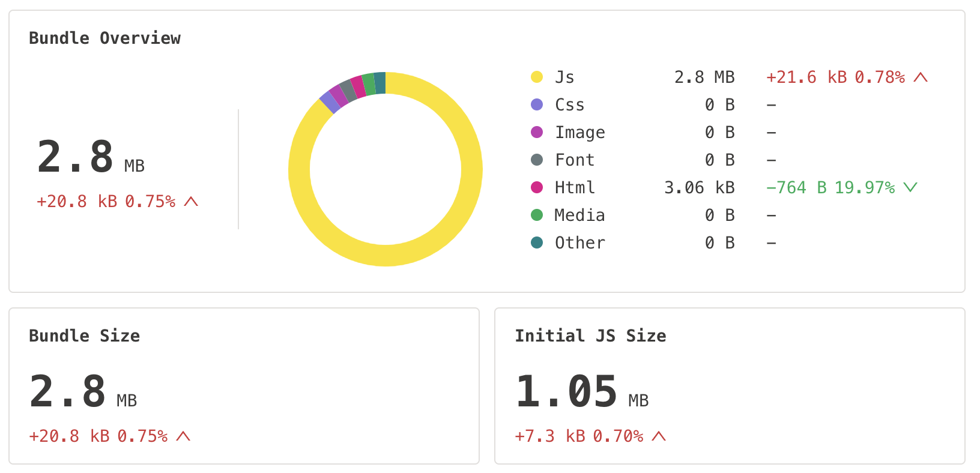
Task: Click the pink Html legend dot
Action: click(537, 187)
